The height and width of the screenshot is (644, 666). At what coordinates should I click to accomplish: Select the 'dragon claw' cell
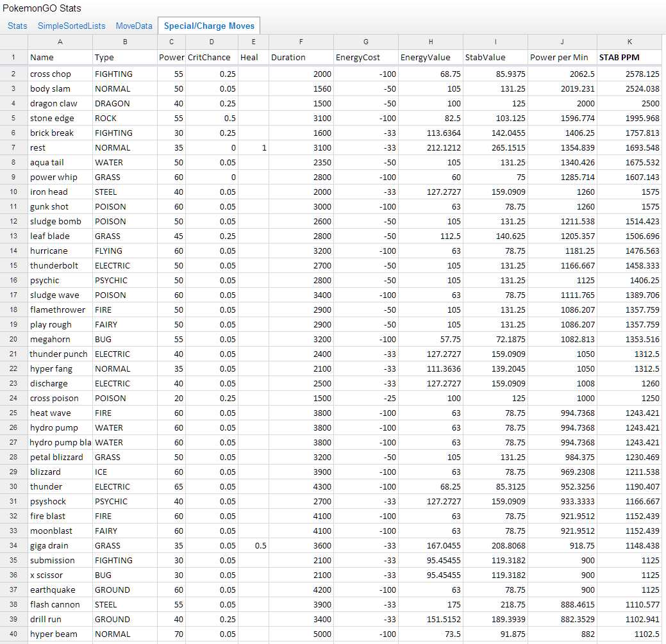click(x=60, y=104)
